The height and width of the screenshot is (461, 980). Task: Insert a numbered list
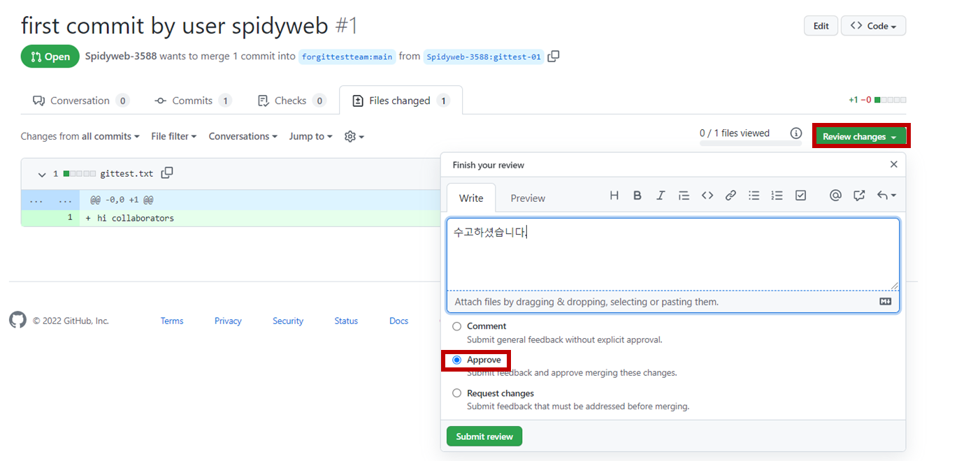777,196
